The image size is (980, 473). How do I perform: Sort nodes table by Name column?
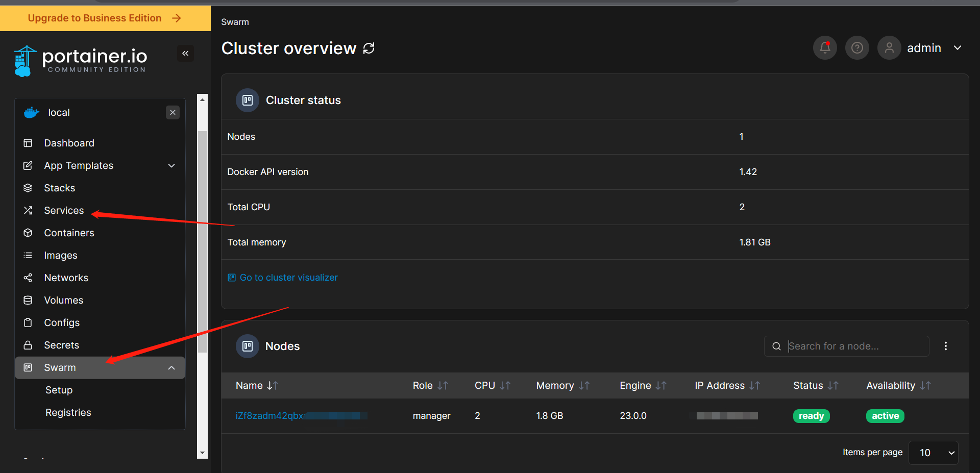click(x=256, y=386)
